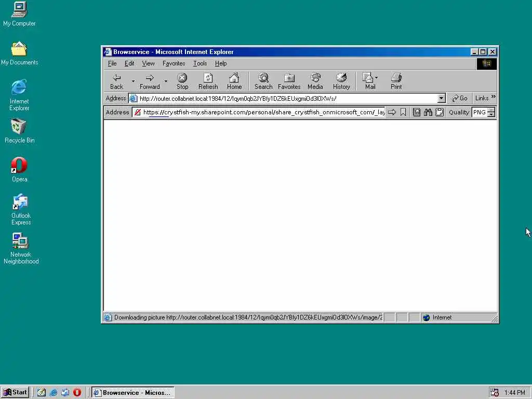The height and width of the screenshot is (399, 532).
Task: Open the Tools menu
Action: coord(200,63)
